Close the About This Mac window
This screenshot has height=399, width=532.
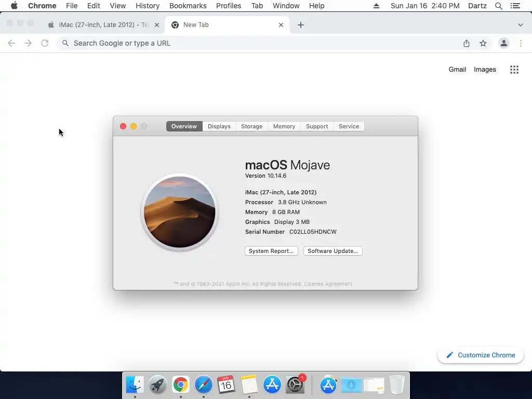123,126
